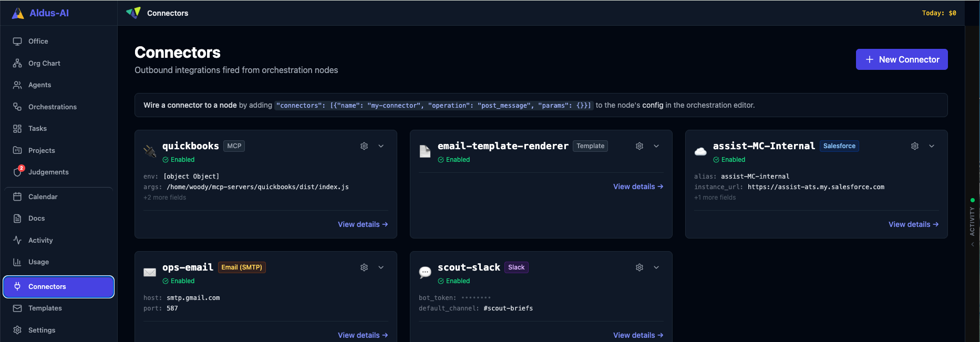Click the Calendar icon in sidebar

pos(17,196)
